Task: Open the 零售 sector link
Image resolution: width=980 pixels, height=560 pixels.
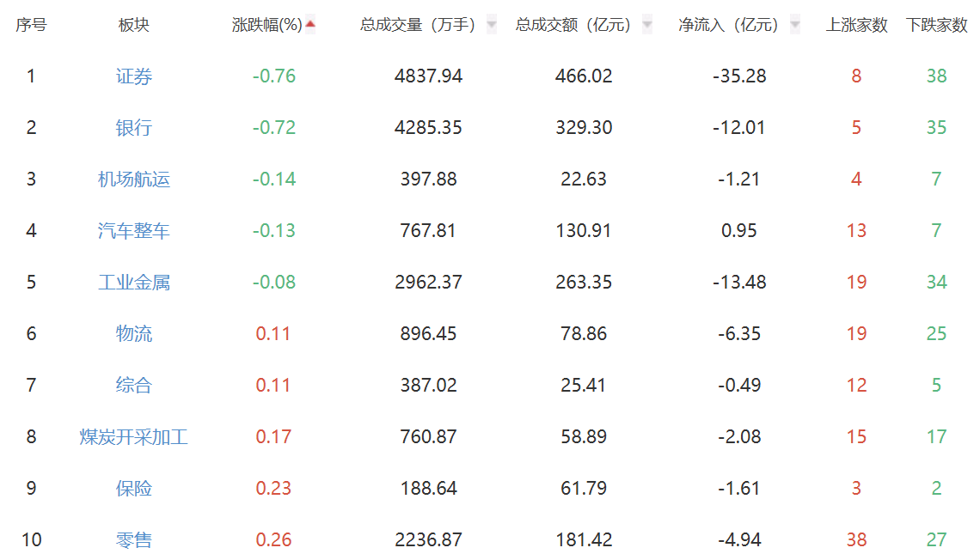Action: pos(134,540)
